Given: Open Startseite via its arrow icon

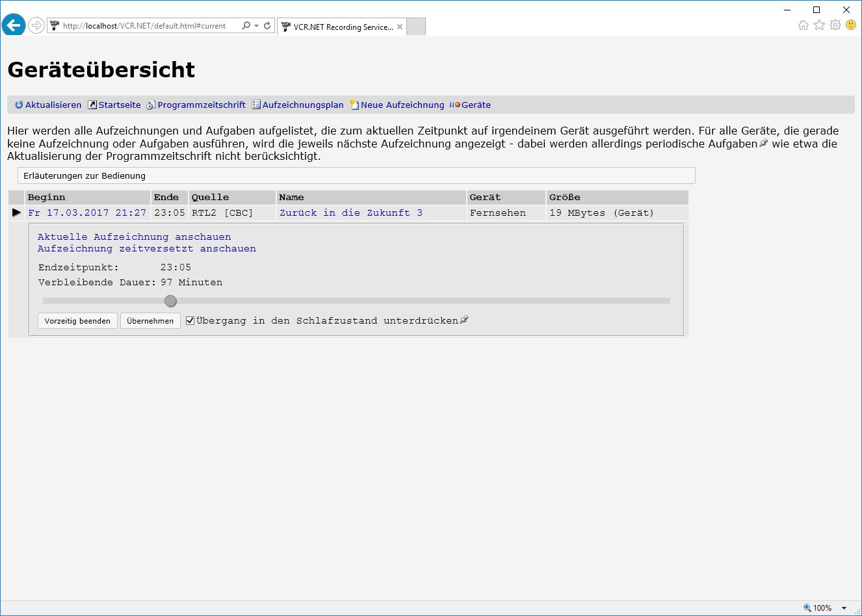Looking at the screenshot, I should (92, 105).
